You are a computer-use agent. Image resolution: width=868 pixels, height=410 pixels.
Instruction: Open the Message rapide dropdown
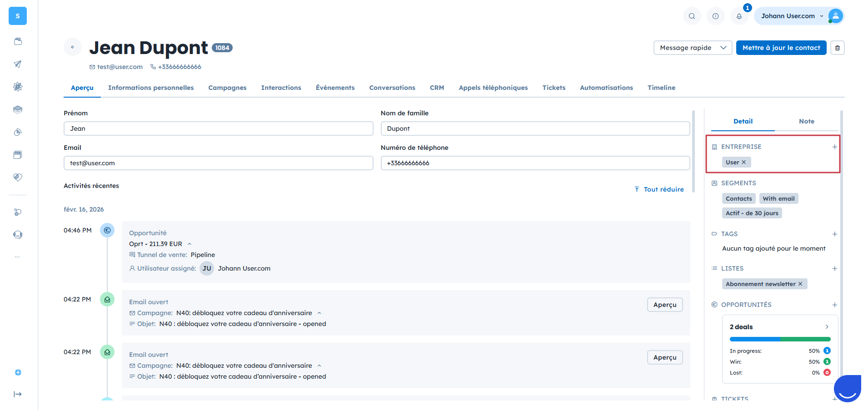(693, 48)
